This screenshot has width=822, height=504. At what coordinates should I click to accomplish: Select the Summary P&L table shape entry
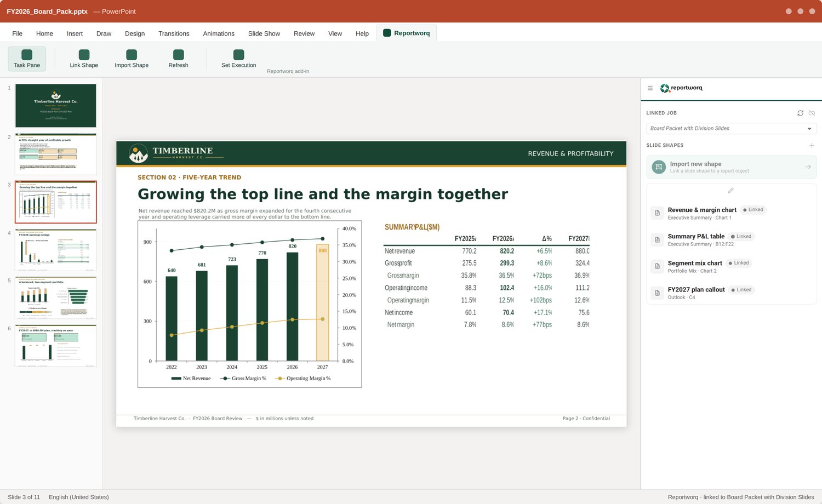click(731, 239)
